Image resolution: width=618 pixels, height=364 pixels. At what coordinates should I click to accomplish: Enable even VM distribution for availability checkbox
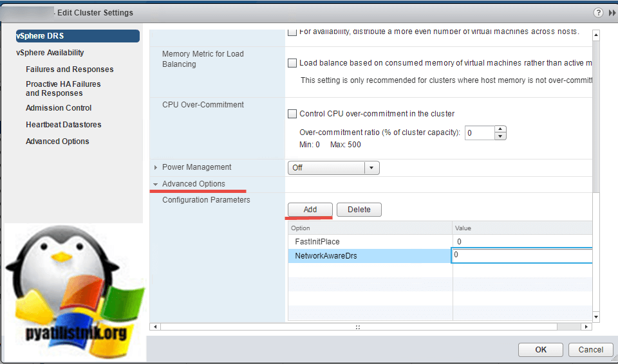[292, 32]
